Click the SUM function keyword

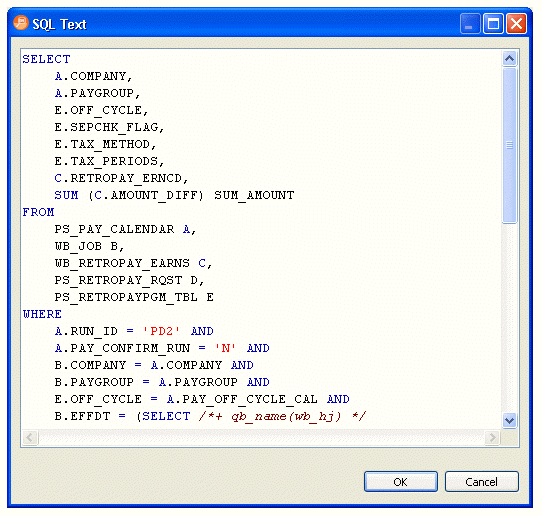tap(66, 195)
